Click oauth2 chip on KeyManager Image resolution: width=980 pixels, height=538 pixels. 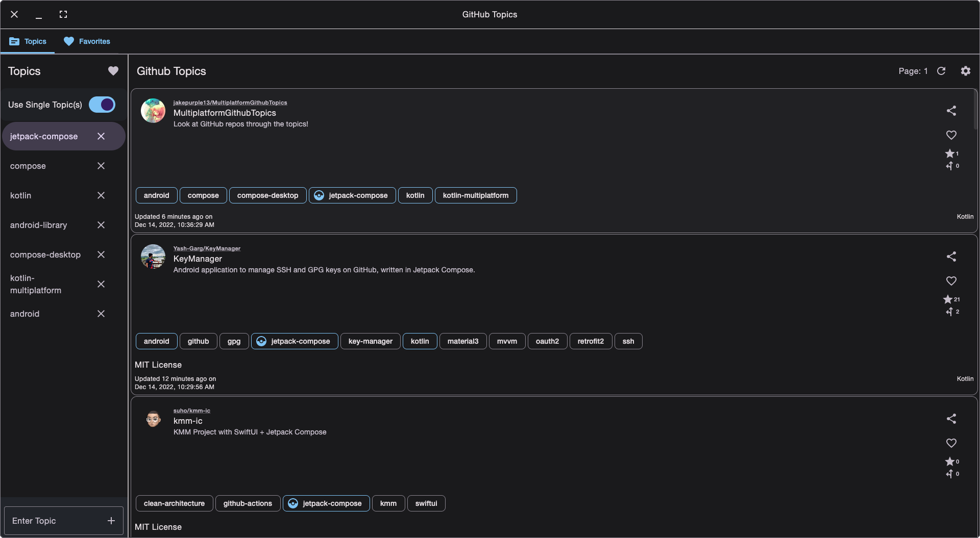[x=547, y=341]
